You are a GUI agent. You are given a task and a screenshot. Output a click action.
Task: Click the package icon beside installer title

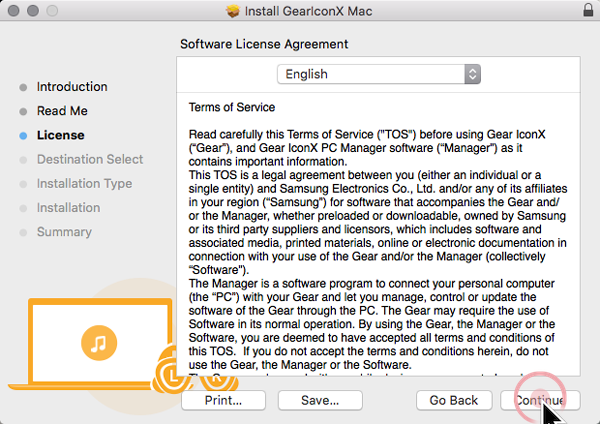[x=232, y=11]
